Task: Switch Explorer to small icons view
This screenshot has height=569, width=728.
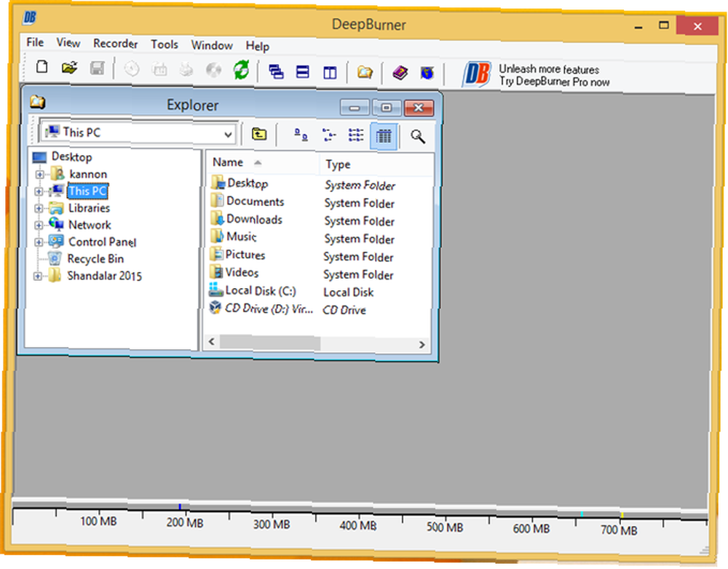Action: point(329,135)
